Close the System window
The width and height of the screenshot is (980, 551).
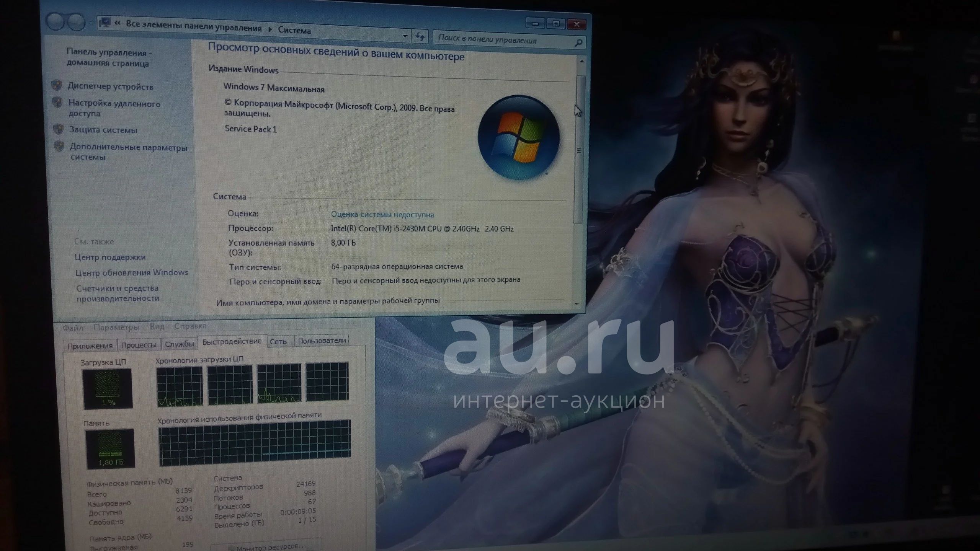pos(577,24)
